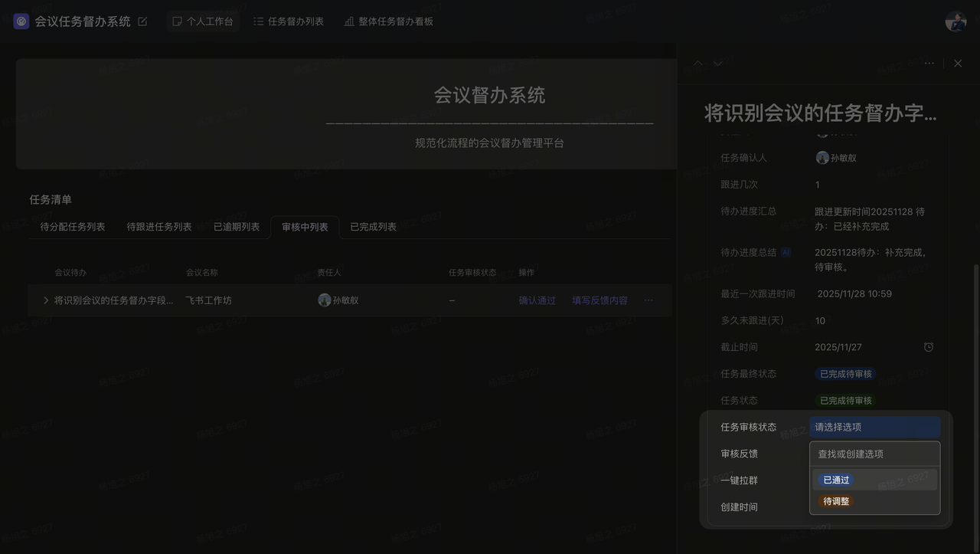
Task: Select the 已通过 option
Action: tap(835, 480)
